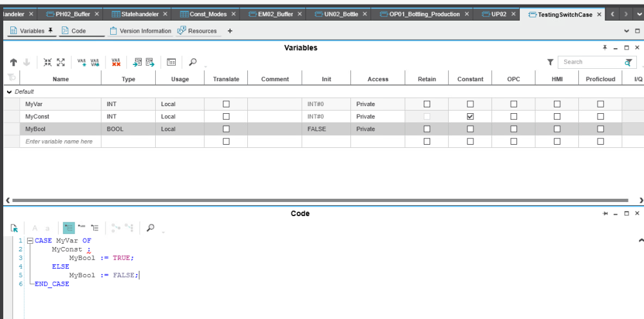Viewport: 644px width, 319px height.
Task: Enable OPC for MyVar
Action: [x=513, y=104]
